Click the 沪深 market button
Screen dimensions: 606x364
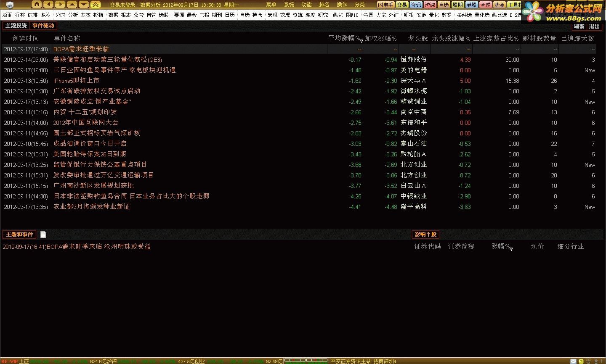click(430, 5)
